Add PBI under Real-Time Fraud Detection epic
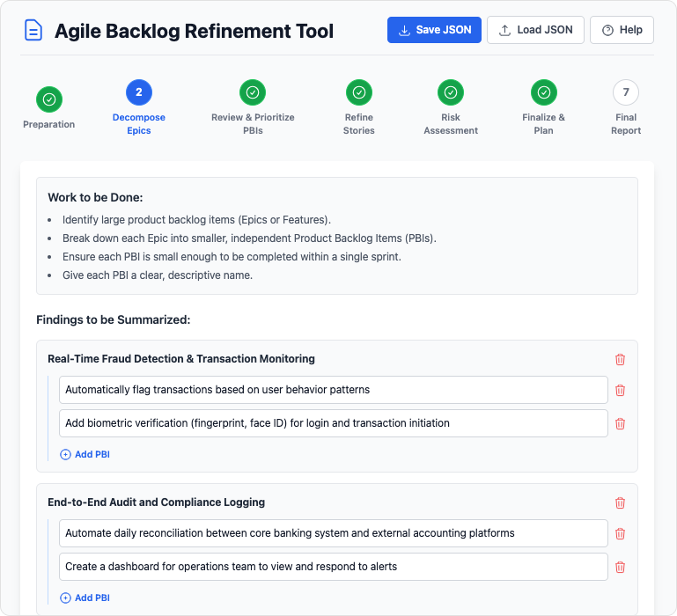Viewport: 677px width, 616px height. [x=85, y=454]
